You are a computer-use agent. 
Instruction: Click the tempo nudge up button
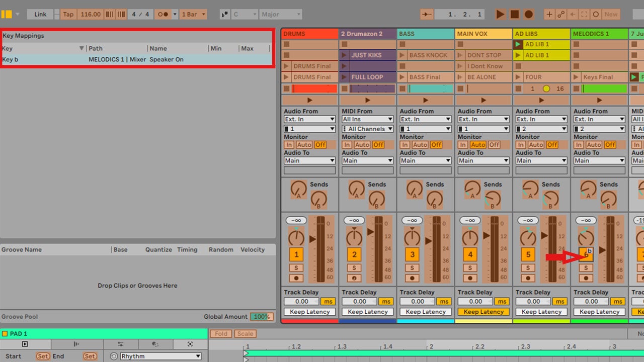pyautogui.click(x=121, y=14)
